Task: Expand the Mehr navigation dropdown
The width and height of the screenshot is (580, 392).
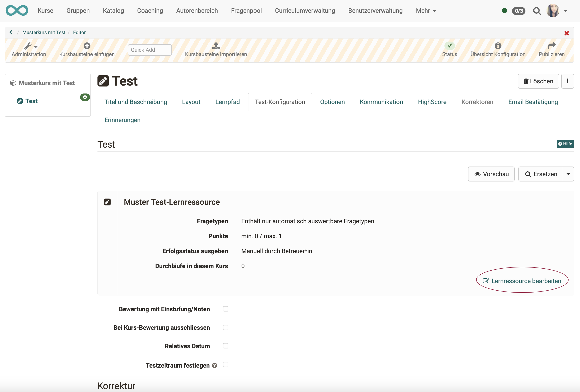Action: [x=426, y=11]
